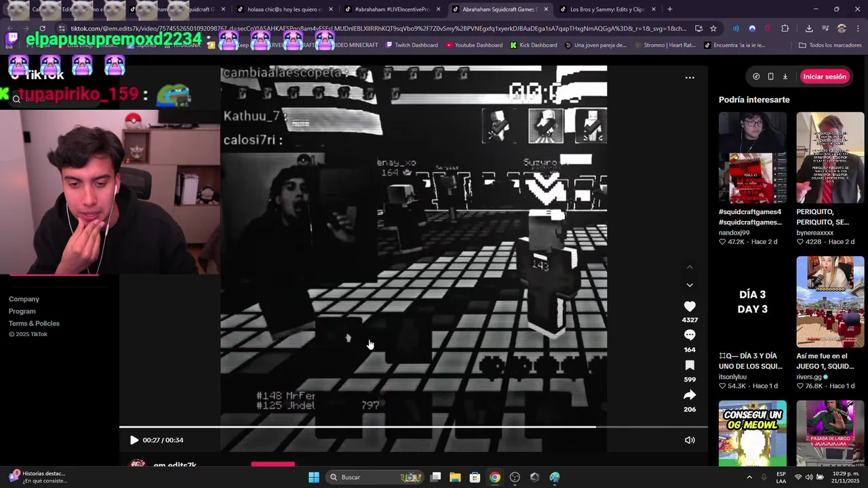Open a new browser tab with plus button
The height and width of the screenshot is (488, 868).
(x=669, y=9)
